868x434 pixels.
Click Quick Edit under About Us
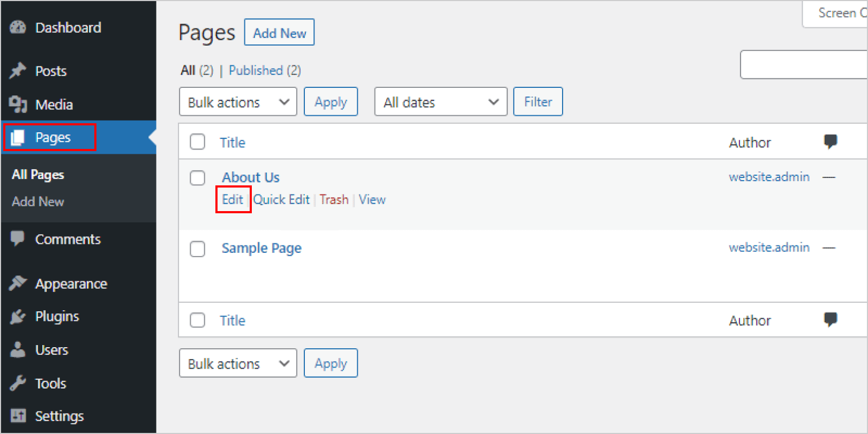(281, 200)
